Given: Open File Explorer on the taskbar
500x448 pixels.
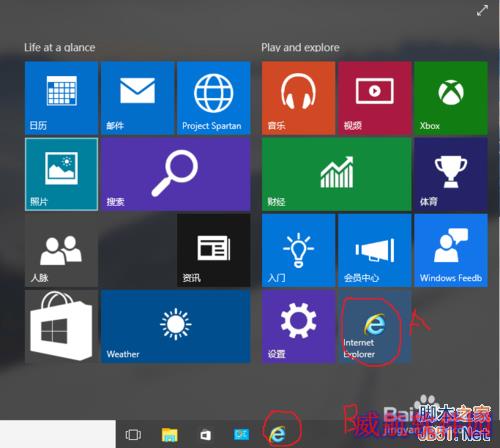Looking at the screenshot, I should click(x=170, y=435).
